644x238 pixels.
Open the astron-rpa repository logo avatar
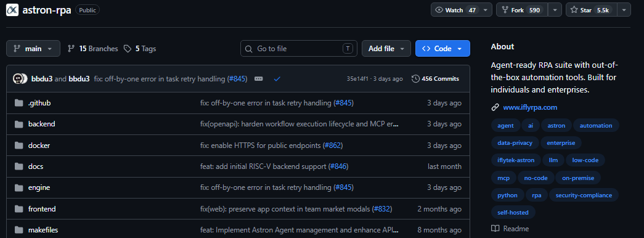click(x=12, y=10)
